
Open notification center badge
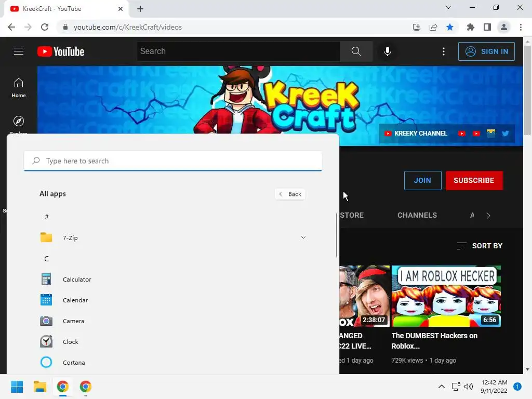517,387
